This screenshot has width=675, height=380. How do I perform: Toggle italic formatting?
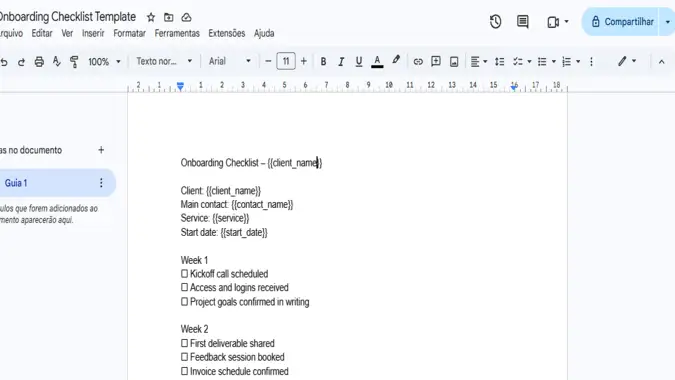[341, 62]
